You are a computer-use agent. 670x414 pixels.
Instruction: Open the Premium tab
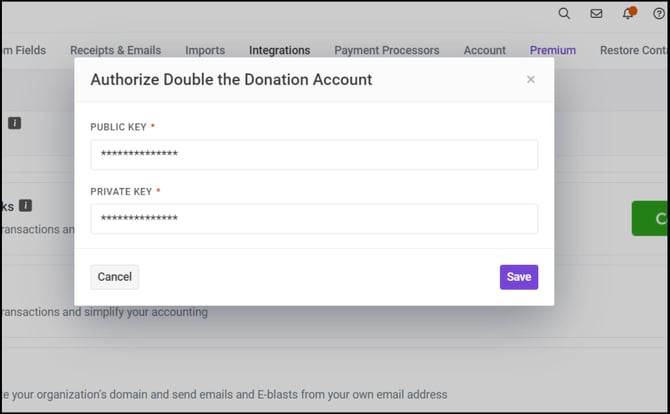pos(553,50)
